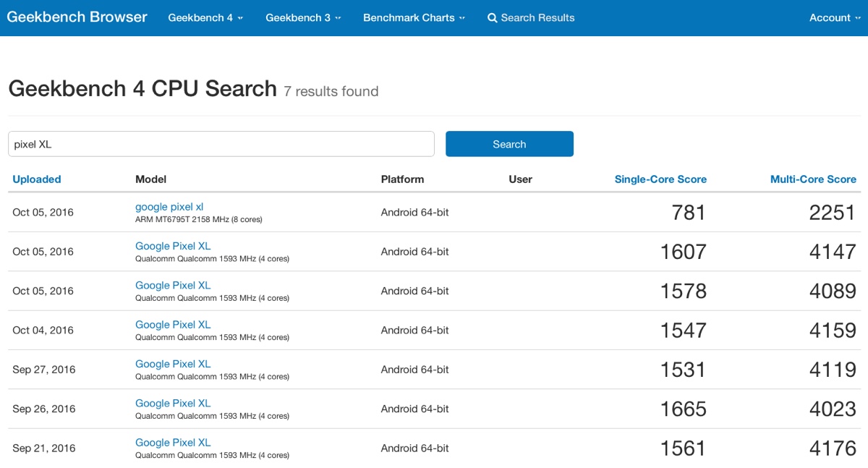The height and width of the screenshot is (468, 868).
Task: Expand the Geekbench 3 dropdown menu
Action: coord(303,18)
